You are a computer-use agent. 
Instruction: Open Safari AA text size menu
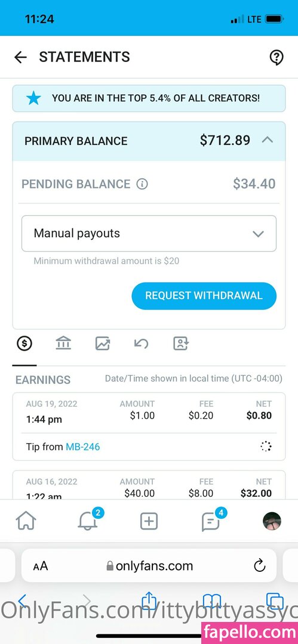[41, 566]
